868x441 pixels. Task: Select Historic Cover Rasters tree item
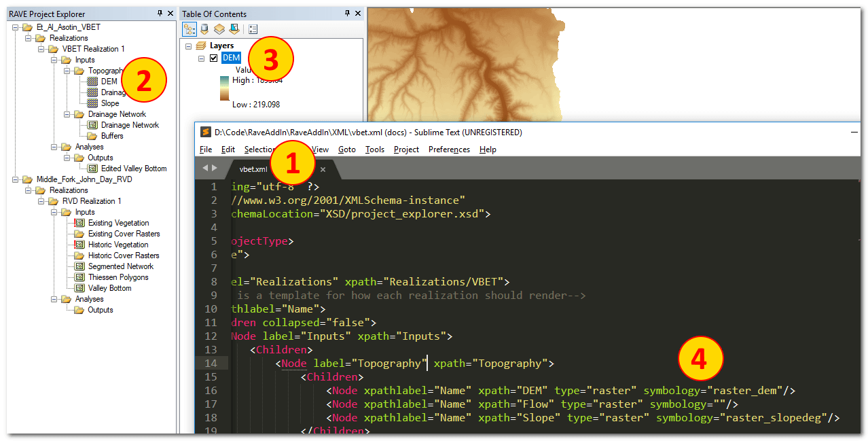(124, 255)
